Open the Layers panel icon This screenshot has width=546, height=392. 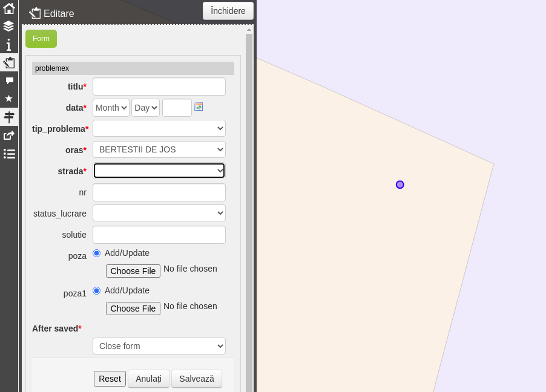[9, 26]
